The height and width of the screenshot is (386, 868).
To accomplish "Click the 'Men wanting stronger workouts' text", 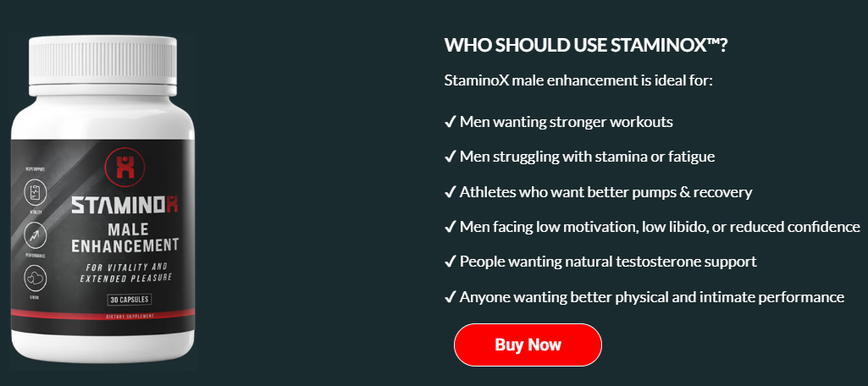I will pos(567,122).
